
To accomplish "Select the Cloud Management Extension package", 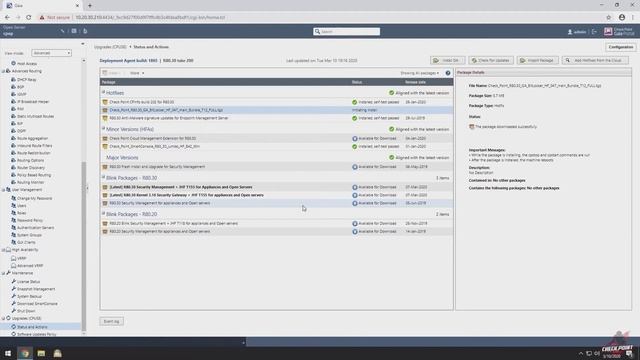I will (x=276, y=138).
